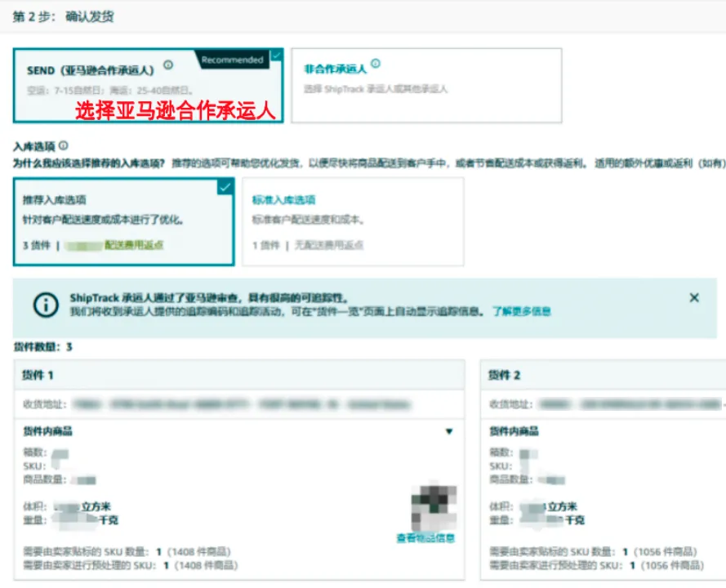726x588 pixels.
Task: Open the product thumbnail in 货件 1
Action: (434, 508)
